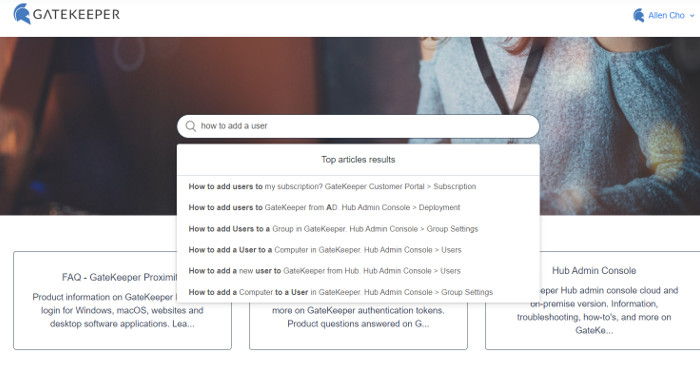The width and height of the screenshot is (700, 380).
Task: Open 'How to add users to my subscription?' result
Action: (332, 187)
